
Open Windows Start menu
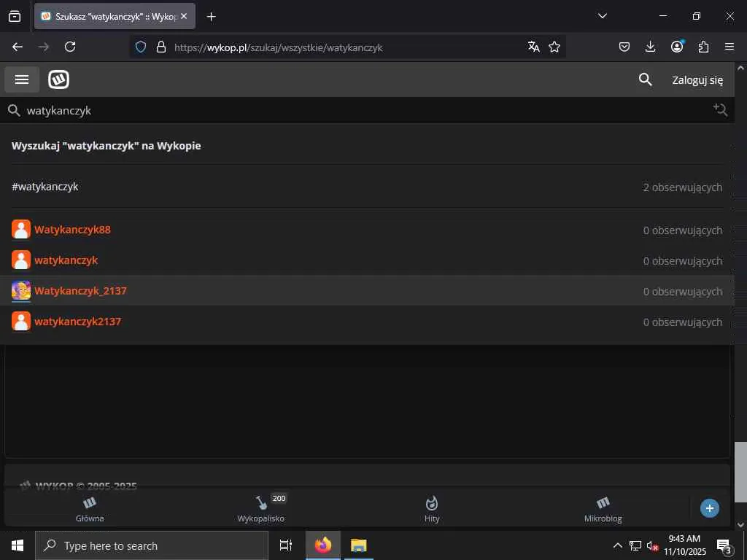click(x=18, y=545)
